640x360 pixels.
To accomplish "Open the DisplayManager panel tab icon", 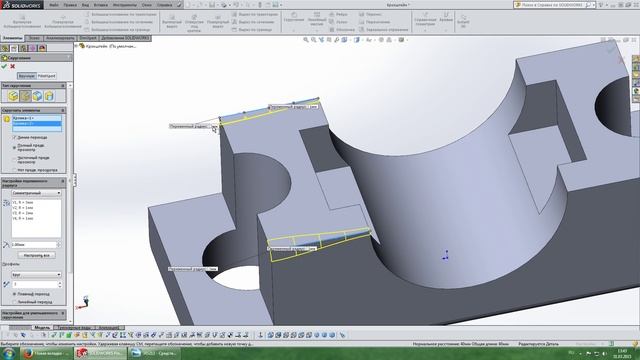I will click(x=42, y=48).
